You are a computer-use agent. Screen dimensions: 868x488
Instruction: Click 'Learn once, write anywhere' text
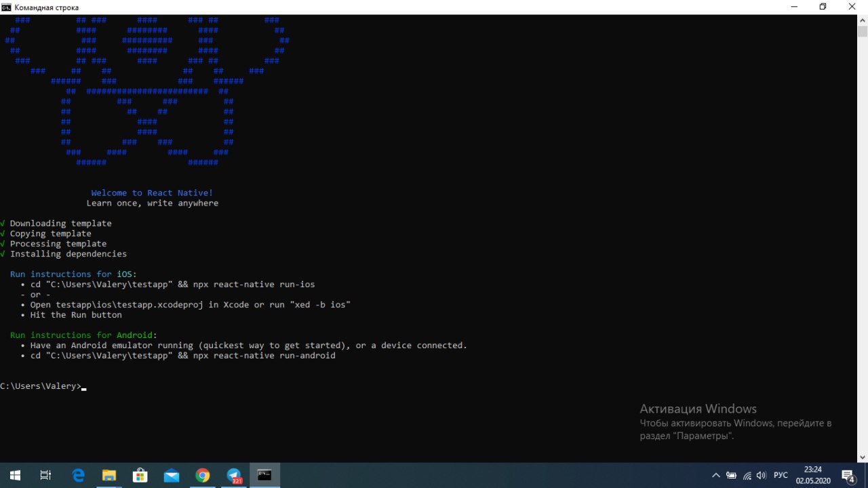point(152,203)
